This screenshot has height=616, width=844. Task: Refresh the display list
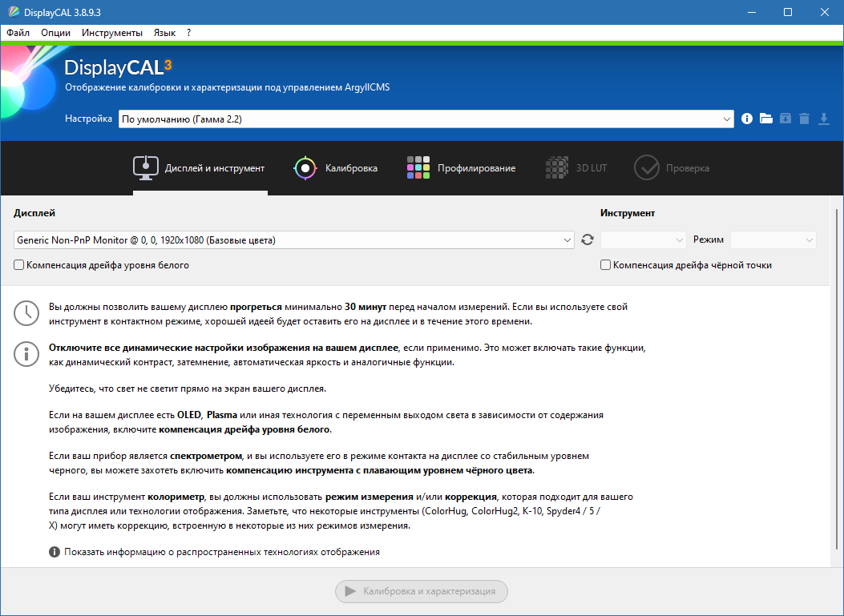(x=587, y=239)
